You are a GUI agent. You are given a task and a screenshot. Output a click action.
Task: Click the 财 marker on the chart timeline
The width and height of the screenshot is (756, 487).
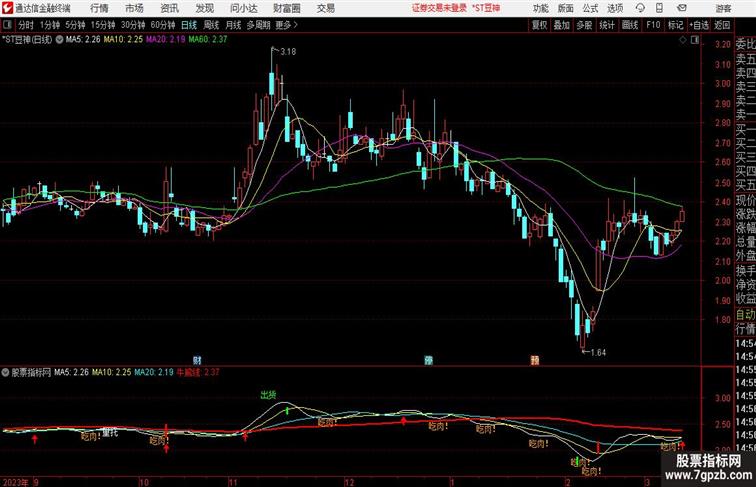point(197,360)
